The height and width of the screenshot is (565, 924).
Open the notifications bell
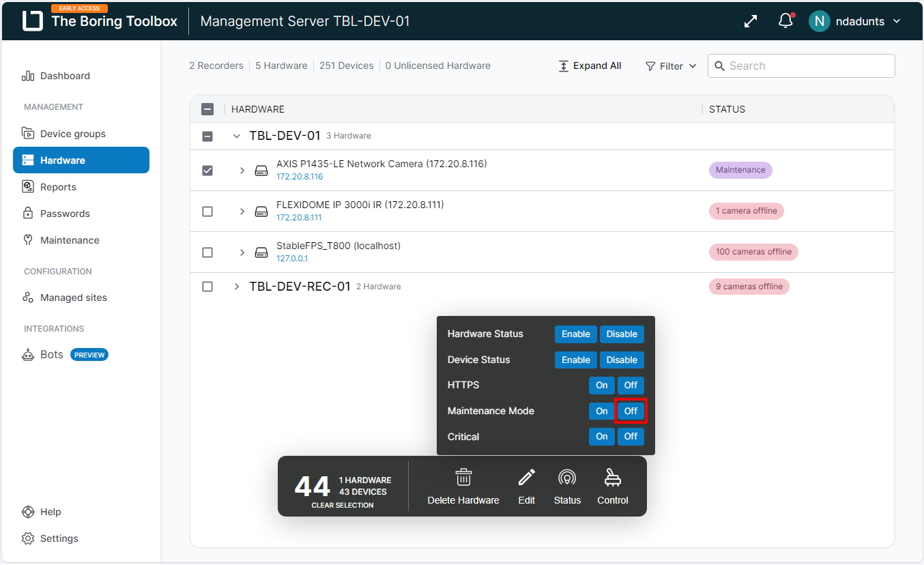[785, 21]
